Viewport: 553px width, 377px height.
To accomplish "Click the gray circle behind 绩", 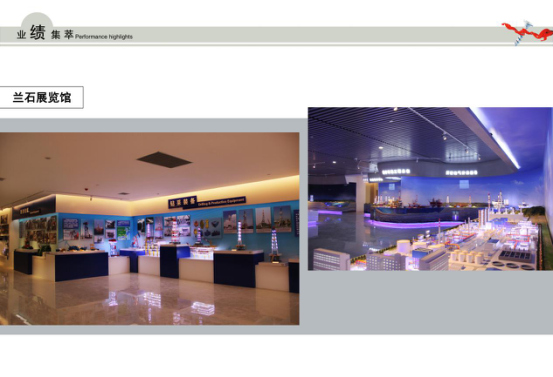I will 37,20.
